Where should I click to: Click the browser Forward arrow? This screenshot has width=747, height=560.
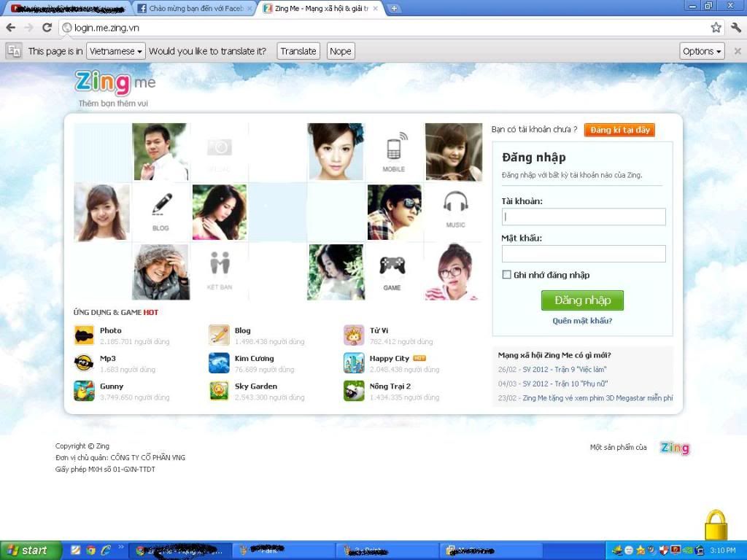(28, 28)
